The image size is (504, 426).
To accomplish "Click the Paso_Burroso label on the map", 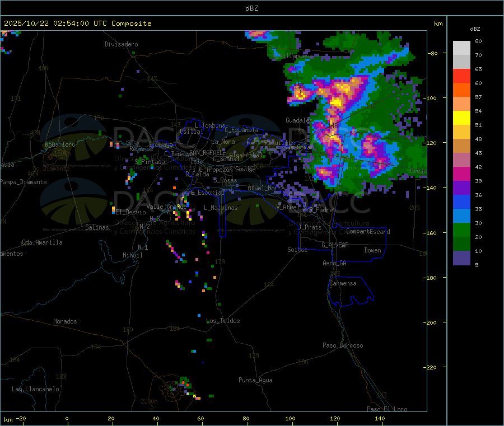I will coord(343,345).
